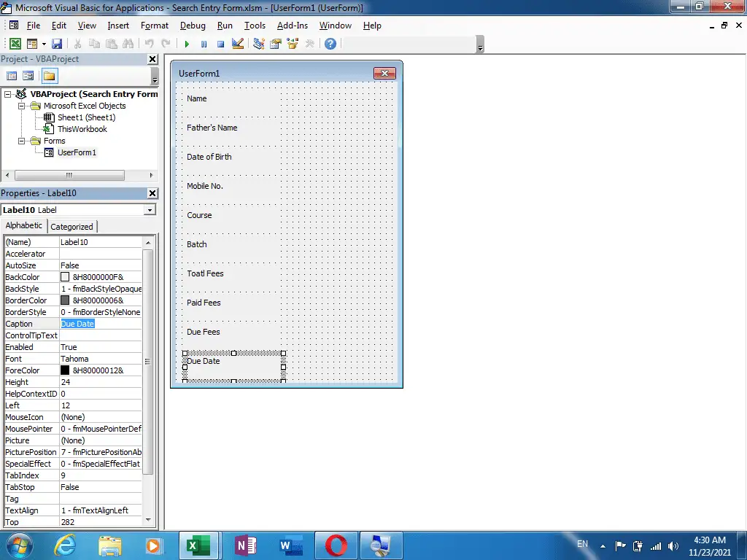Image resolution: width=747 pixels, height=560 pixels.
Task: Click the AutoSize False value
Action: click(x=101, y=265)
